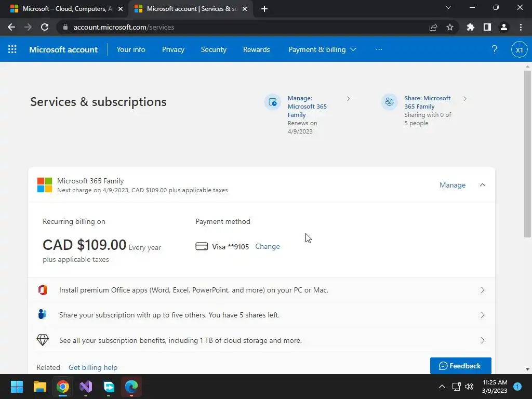Open the Chrome three-dot menu
This screenshot has width=532, height=399.
[521, 27]
